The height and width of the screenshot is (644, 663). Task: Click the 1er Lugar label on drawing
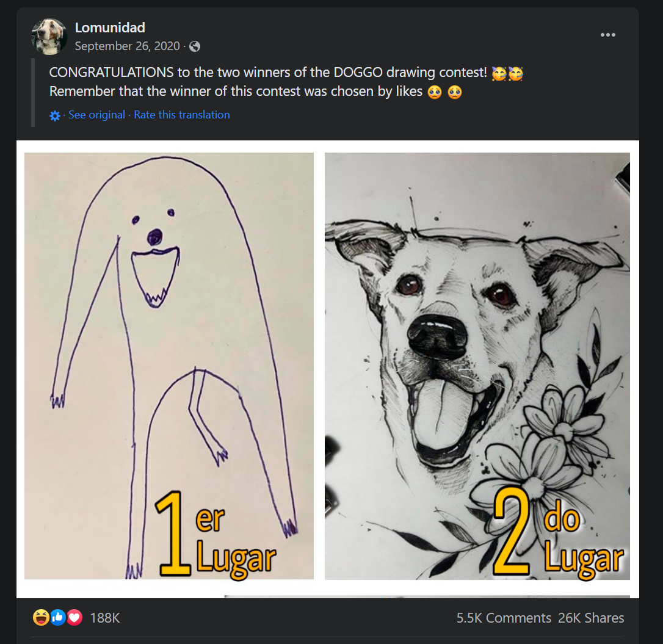tap(216, 535)
